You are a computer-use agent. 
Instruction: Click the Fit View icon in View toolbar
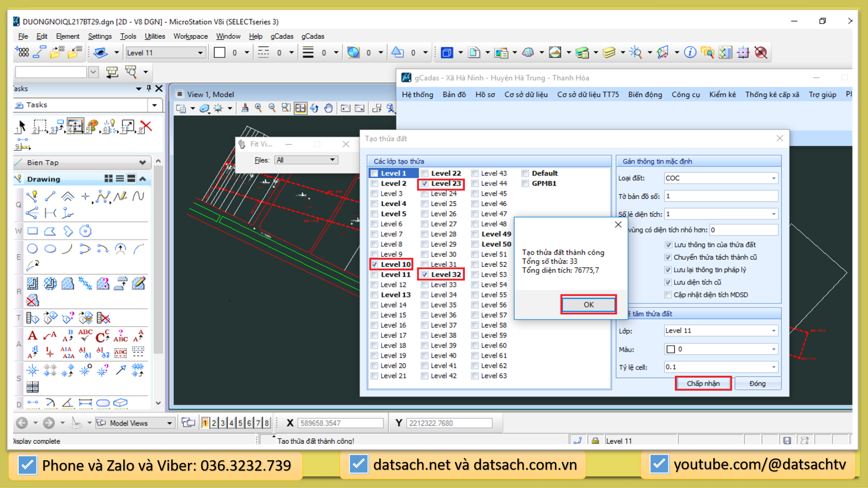[x=300, y=108]
